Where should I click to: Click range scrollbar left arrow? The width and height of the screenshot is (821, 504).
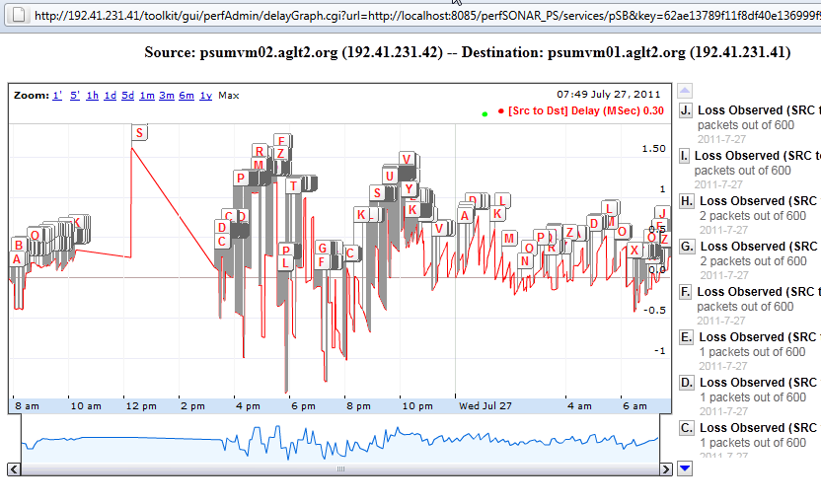click(x=14, y=468)
